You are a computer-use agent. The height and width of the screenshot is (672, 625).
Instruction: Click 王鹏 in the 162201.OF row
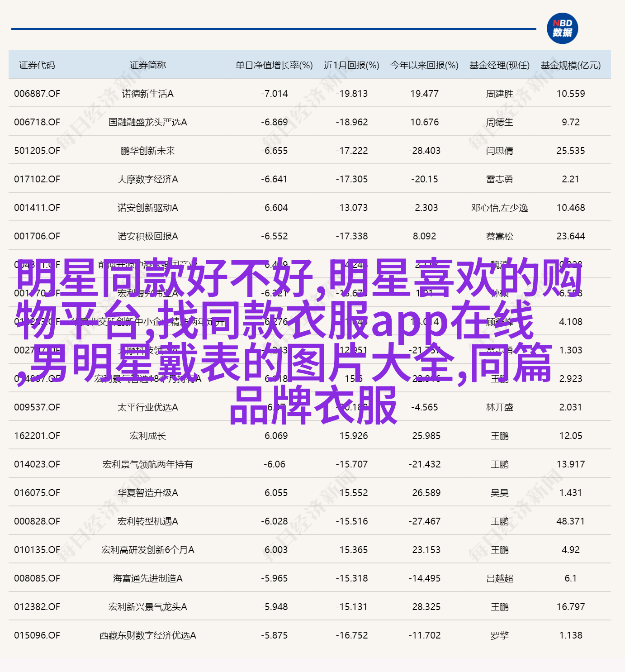(500, 436)
